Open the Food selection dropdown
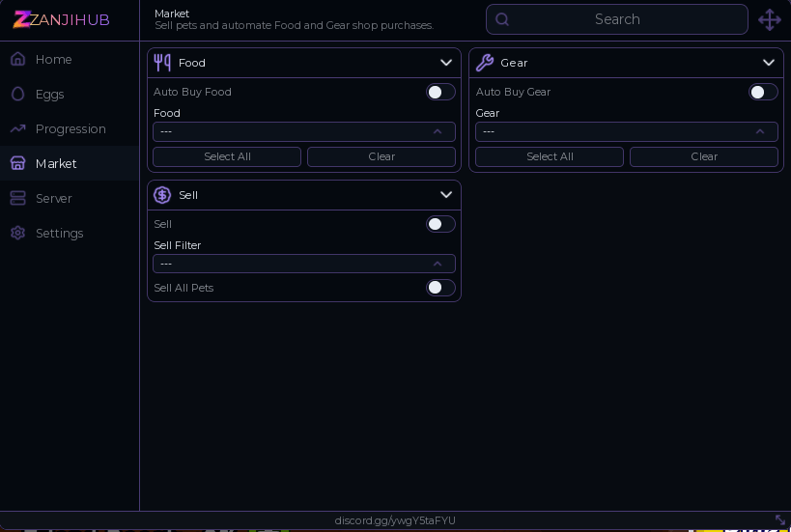 pyautogui.click(x=303, y=131)
